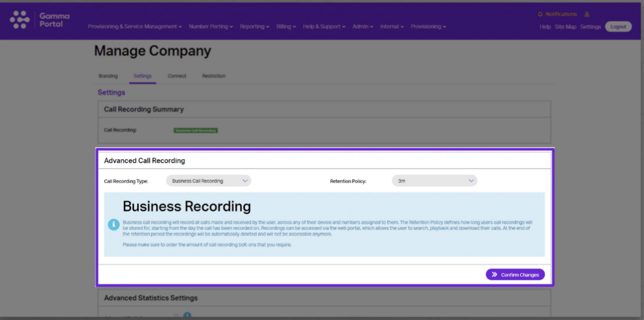The height and width of the screenshot is (320, 644).
Task: Open the Notifications bell
Action: pos(540,15)
